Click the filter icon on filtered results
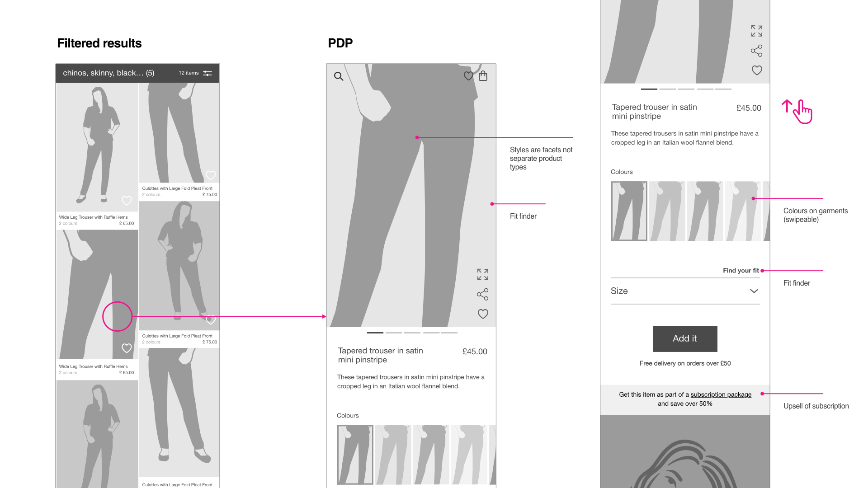 208,73
